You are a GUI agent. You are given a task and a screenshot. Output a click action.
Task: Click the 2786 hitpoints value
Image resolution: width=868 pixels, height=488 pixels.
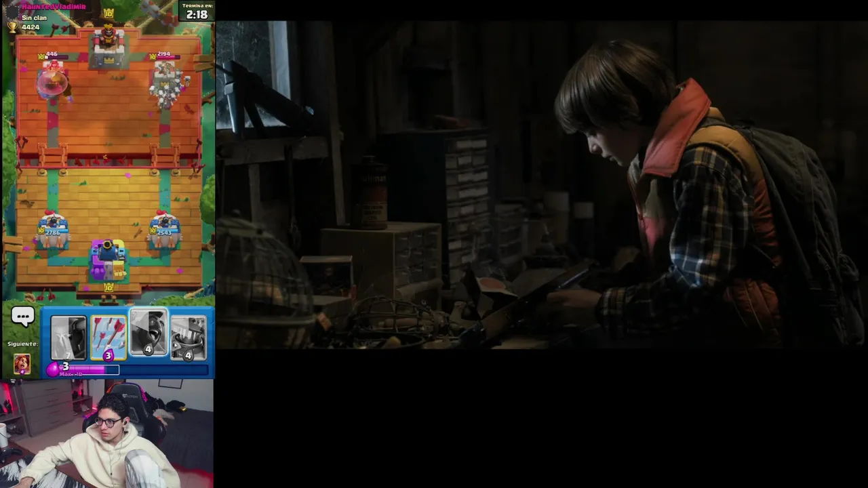(53, 232)
